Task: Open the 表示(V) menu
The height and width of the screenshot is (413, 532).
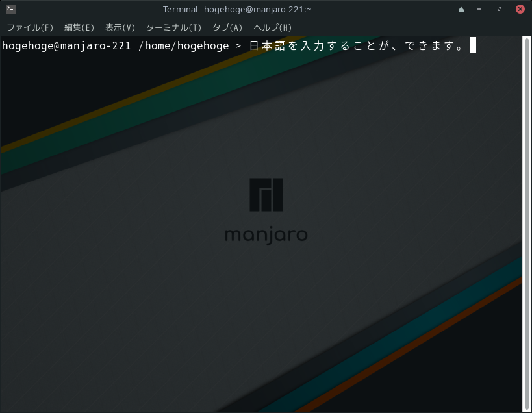Action: pos(120,27)
